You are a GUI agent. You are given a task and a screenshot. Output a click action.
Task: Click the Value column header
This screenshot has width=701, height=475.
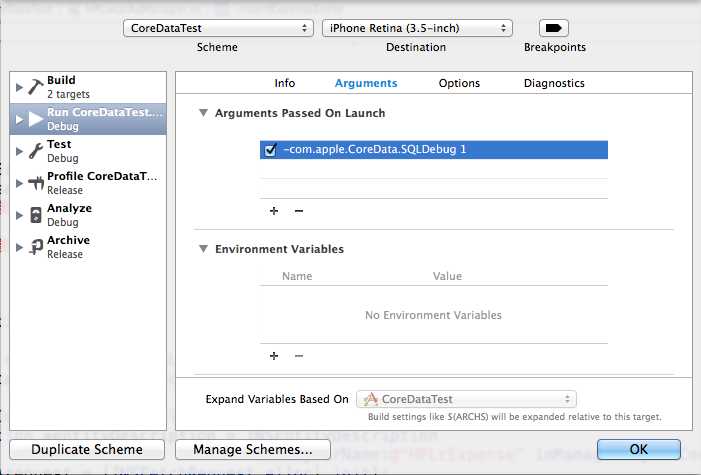(447, 276)
